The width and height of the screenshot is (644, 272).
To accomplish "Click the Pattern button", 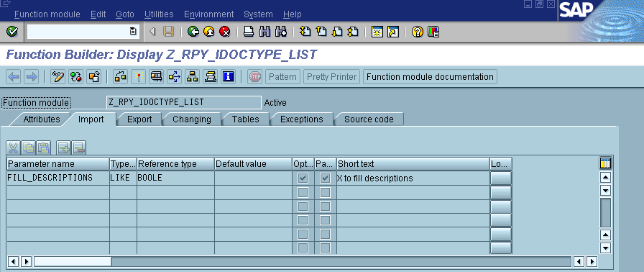I will tap(283, 77).
